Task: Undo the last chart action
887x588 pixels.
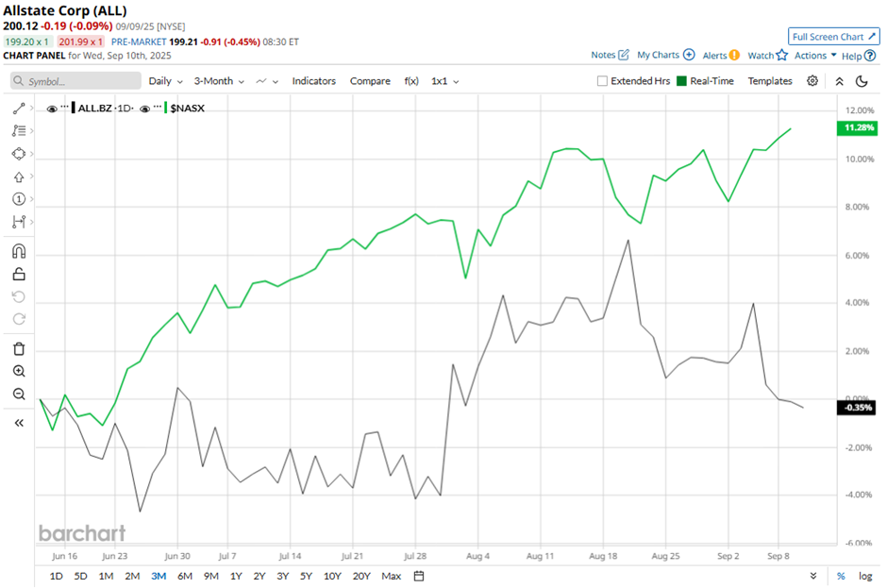Action: pos(19,296)
